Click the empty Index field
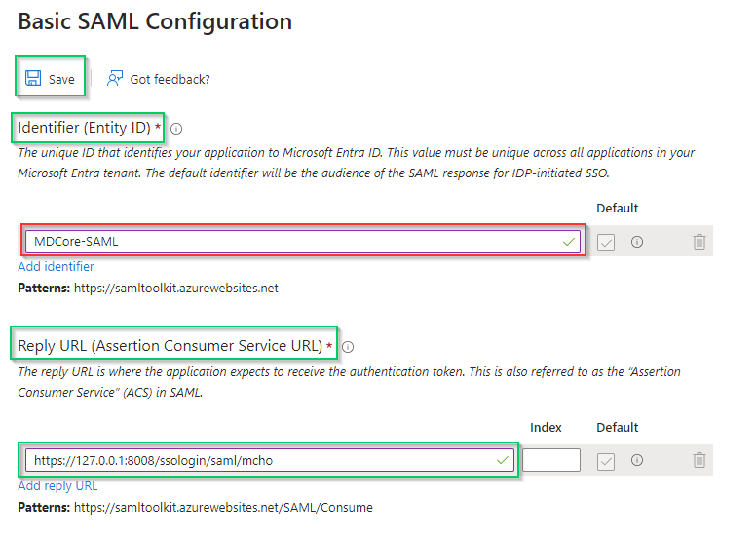The height and width of the screenshot is (539, 756). [x=551, y=460]
